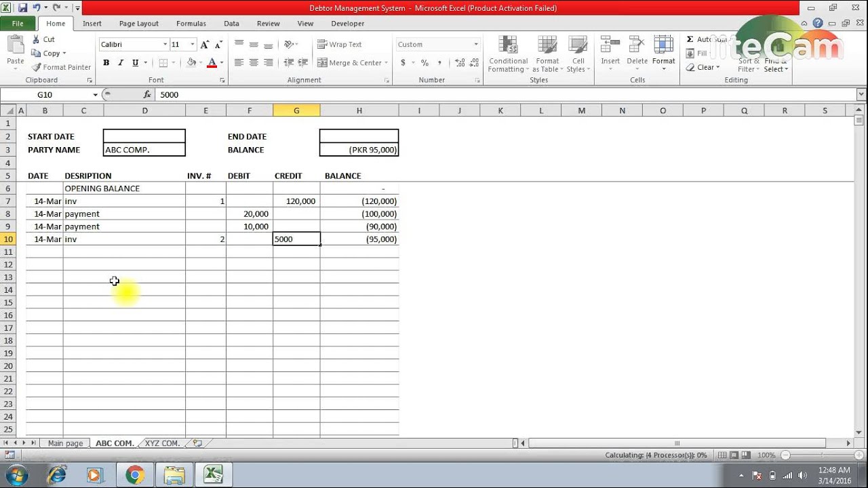Image resolution: width=868 pixels, height=488 pixels.
Task: Open Internet Explorer from taskbar
Action: 56,475
